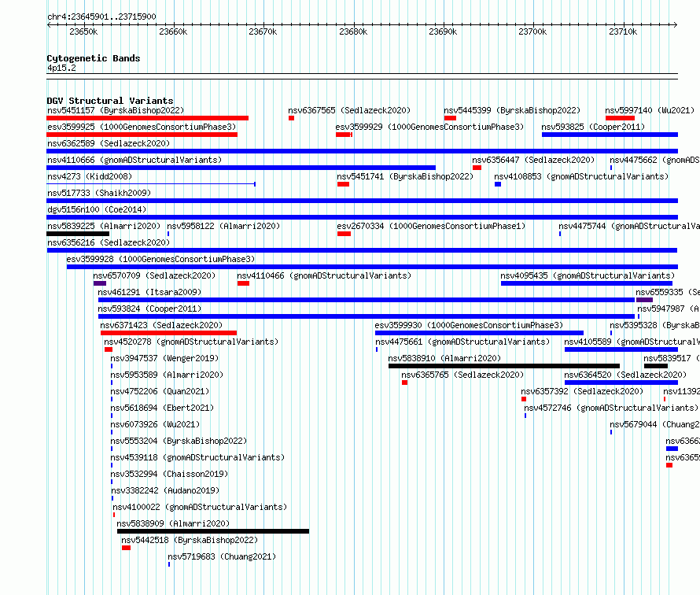This screenshot has height=595, width=700.
Task: Click nsv593824 (Cooper2011) label
Action: pos(149,309)
